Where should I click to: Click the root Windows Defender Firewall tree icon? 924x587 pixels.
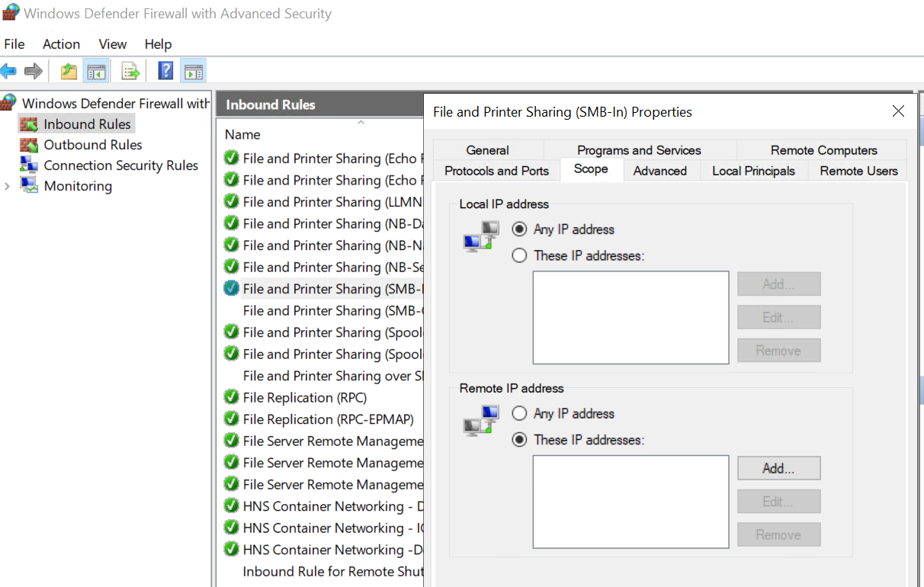coord(9,102)
